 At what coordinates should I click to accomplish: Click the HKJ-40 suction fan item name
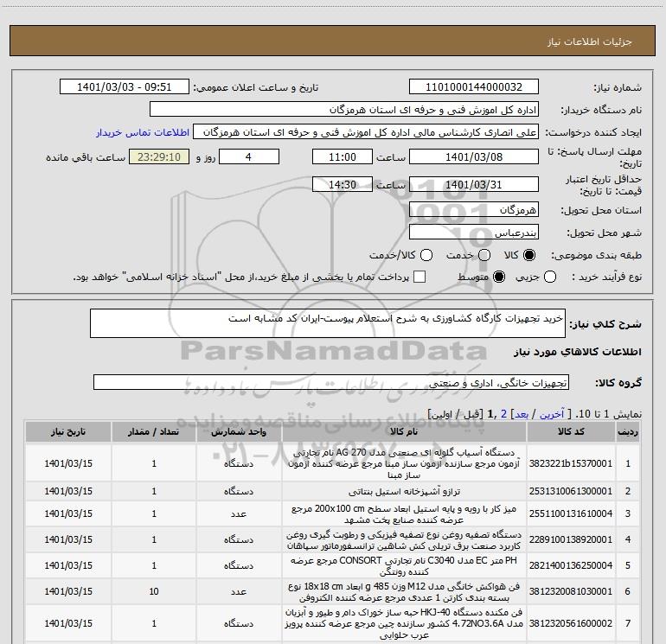tap(404, 623)
